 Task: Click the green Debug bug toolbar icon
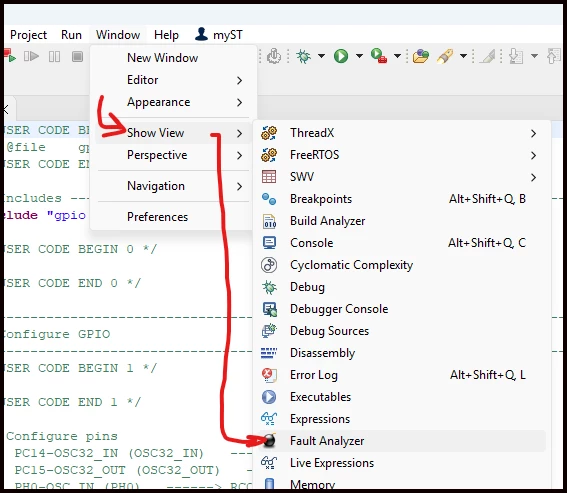pyautogui.click(x=303, y=56)
